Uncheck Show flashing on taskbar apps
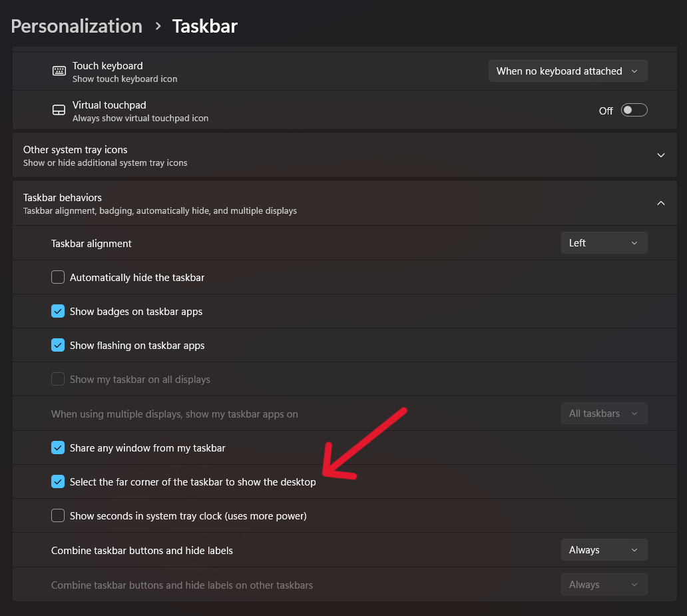Image resolution: width=687 pixels, height=616 pixels. (58, 345)
